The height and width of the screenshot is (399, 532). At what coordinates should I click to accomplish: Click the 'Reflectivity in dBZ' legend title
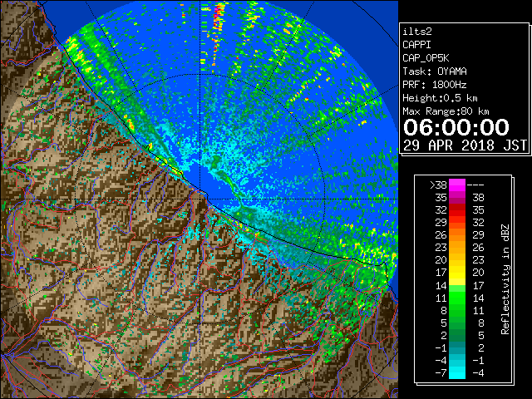pyautogui.click(x=505, y=279)
